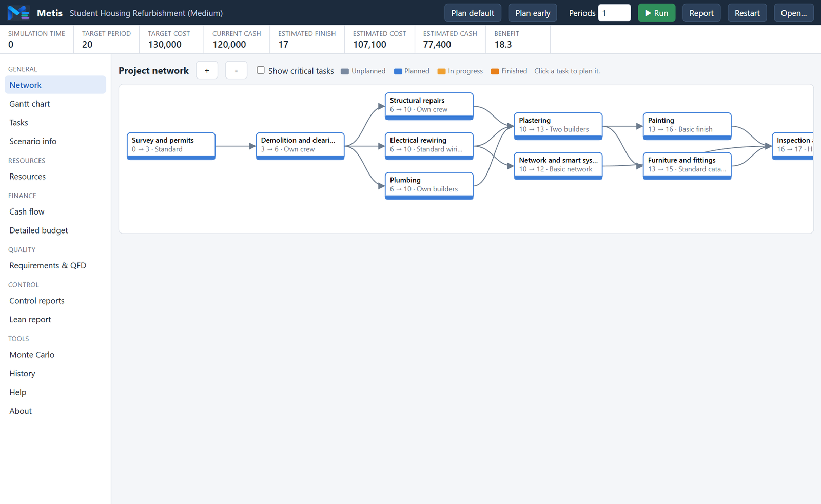
Task: Open Control reports
Action: point(55,301)
